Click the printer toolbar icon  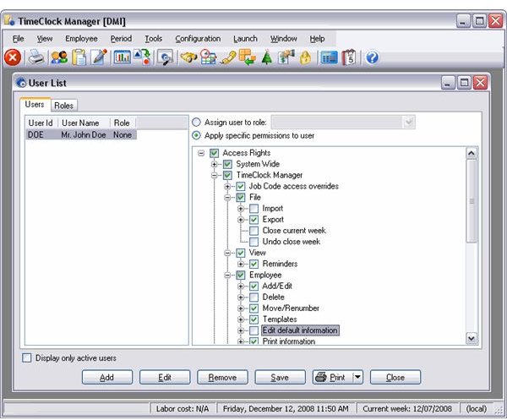pyautogui.click(x=36, y=57)
